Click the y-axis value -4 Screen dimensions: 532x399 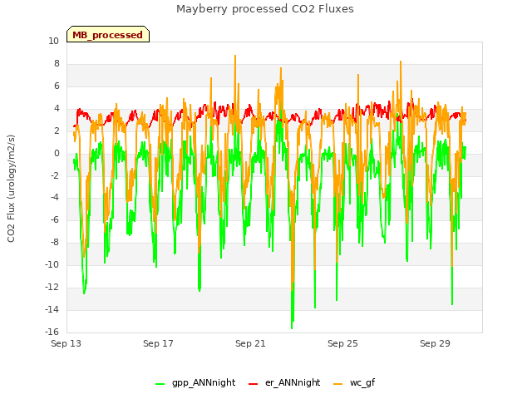click(54, 198)
